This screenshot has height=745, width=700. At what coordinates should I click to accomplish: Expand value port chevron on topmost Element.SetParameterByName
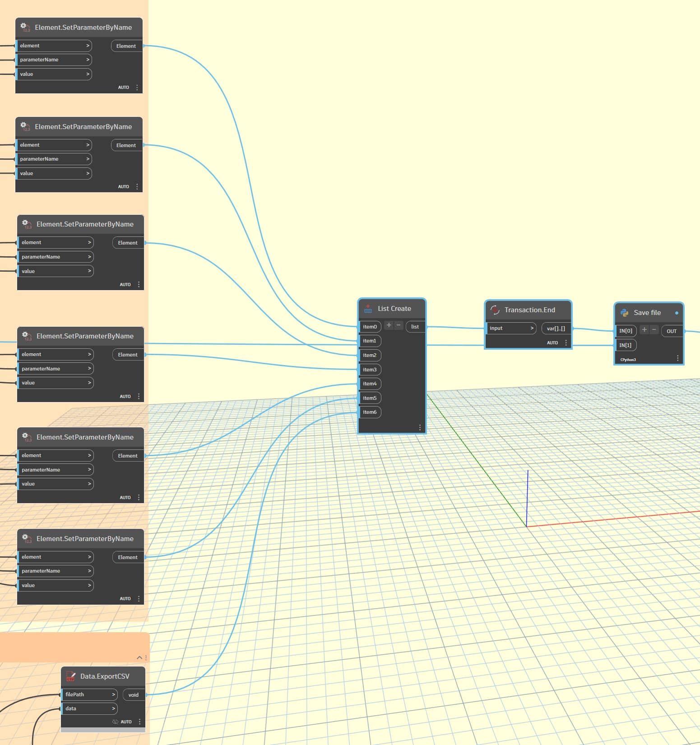click(88, 74)
